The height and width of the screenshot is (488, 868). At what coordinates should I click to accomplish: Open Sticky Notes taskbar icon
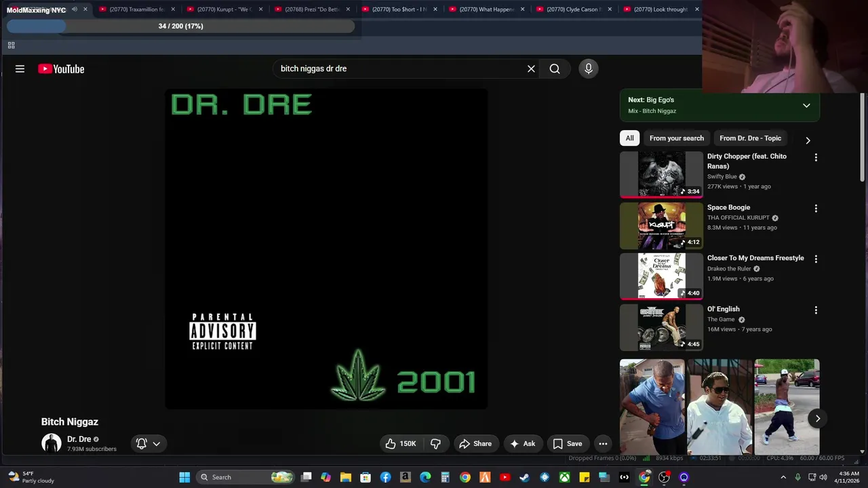point(584,477)
